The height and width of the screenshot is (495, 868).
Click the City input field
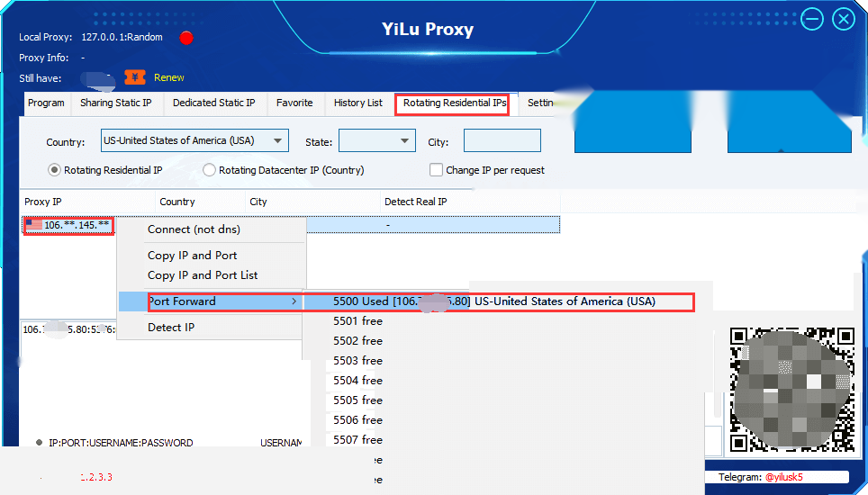pyautogui.click(x=502, y=140)
